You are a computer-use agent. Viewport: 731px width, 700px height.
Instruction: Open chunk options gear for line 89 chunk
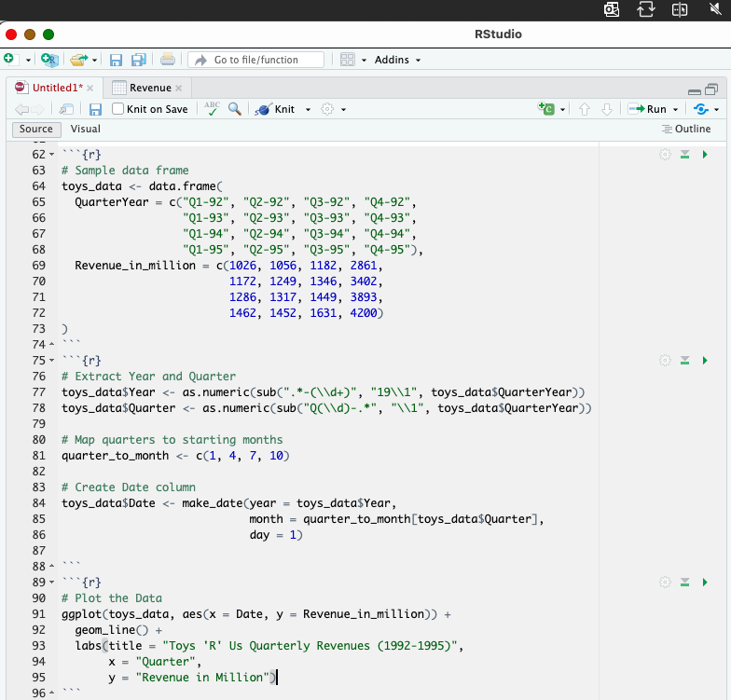[x=665, y=582]
